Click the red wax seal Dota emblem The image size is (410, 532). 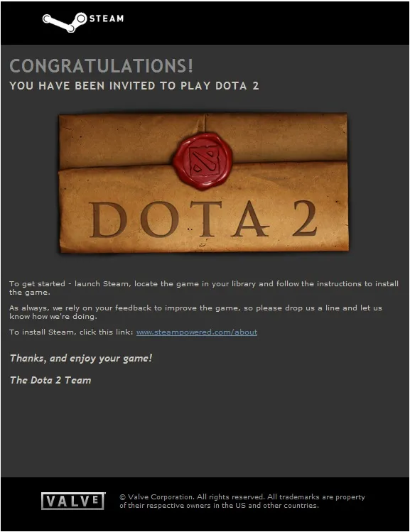pos(203,161)
